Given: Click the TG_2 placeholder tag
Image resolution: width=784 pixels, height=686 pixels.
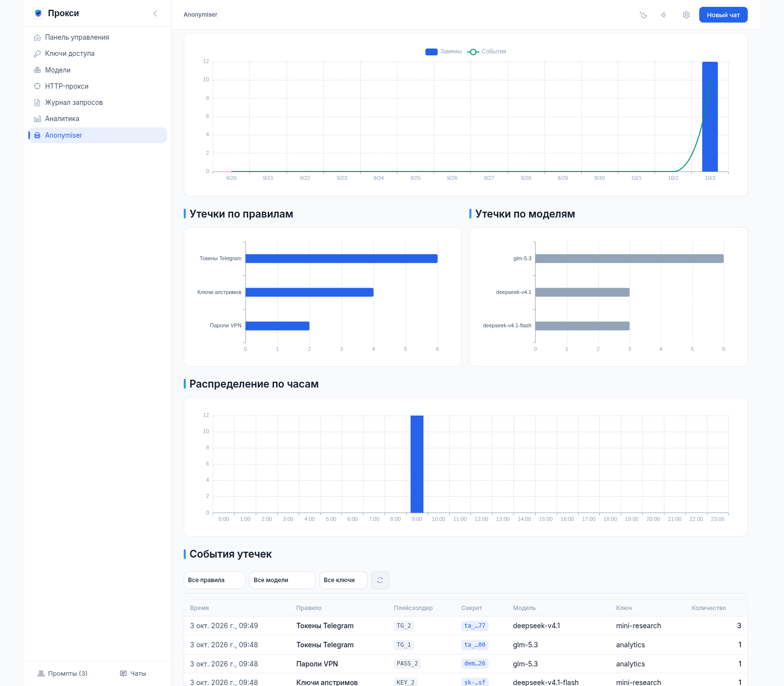Looking at the screenshot, I should pyautogui.click(x=404, y=626).
